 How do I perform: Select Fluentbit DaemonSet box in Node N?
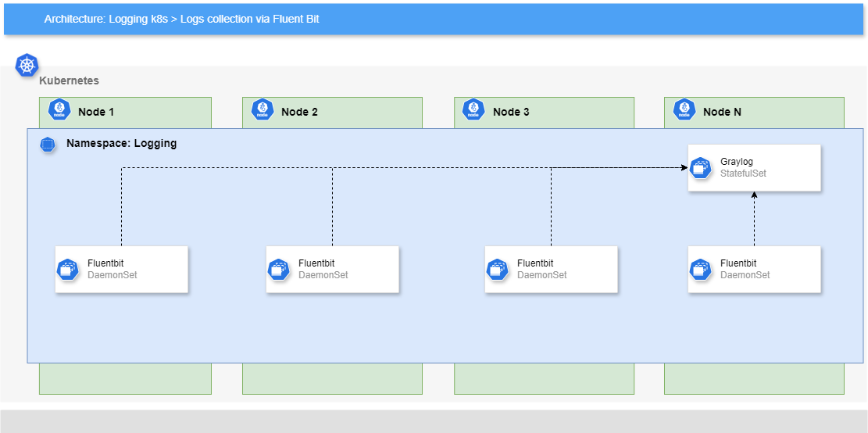tap(755, 269)
